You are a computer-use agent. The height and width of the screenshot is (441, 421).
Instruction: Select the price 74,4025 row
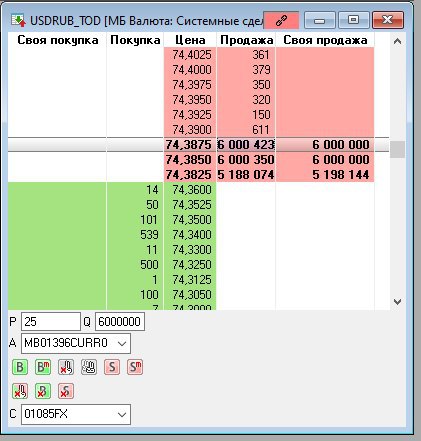(192, 55)
